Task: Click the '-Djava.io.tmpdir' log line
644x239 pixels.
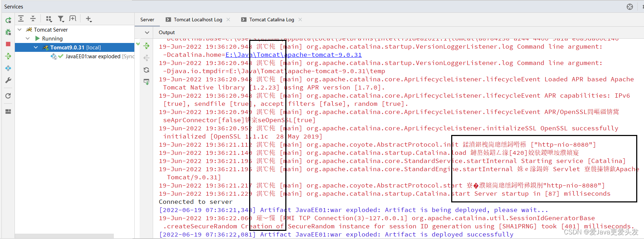Action: pyautogui.click(x=274, y=71)
